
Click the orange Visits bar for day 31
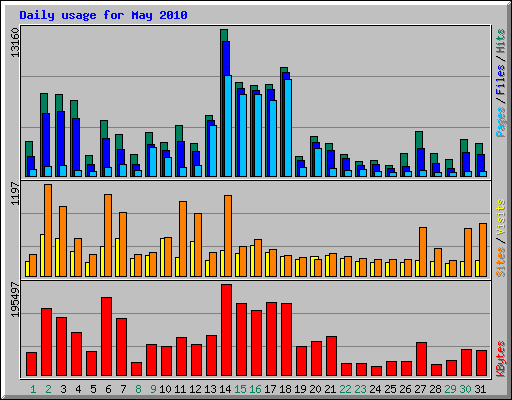pyautogui.click(x=483, y=250)
